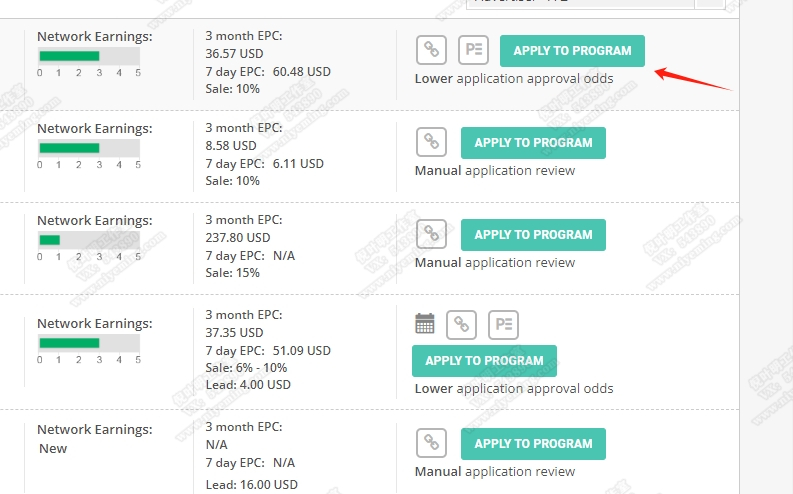This screenshot has height=494, width=793.
Task: Get links icon for 8.58 USD program
Action: (431, 142)
